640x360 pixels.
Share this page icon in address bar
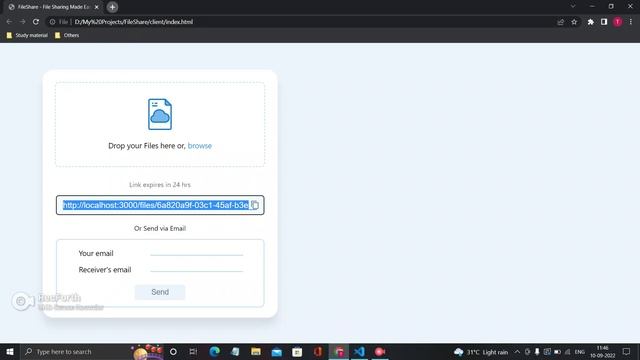pyautogui.click(x=560, y=22)
